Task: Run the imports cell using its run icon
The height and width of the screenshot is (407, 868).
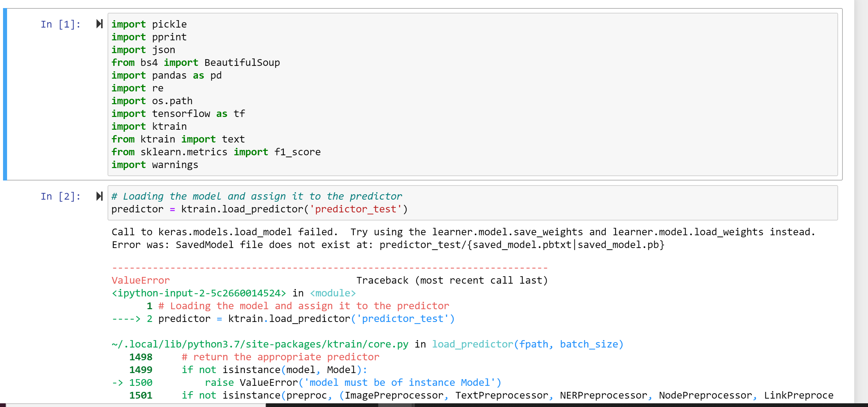Action: (x=99, y=24)
